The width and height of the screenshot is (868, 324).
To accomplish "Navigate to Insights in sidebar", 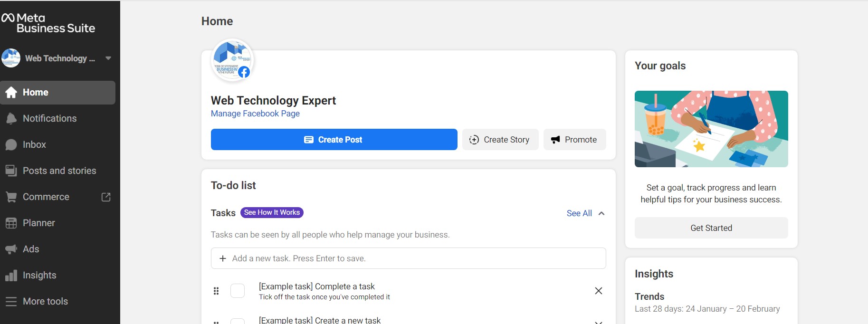I will 57,275.
